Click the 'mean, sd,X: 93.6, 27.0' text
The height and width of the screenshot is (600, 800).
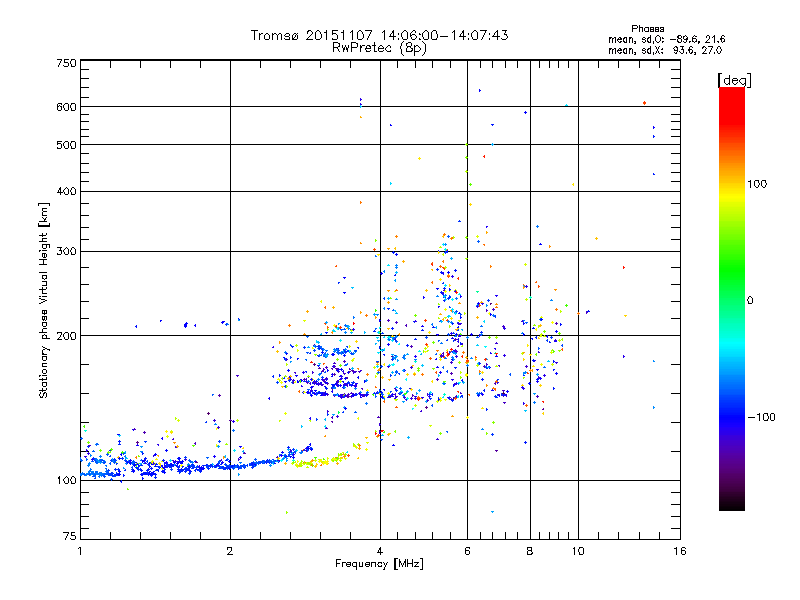tap(665, 50)
